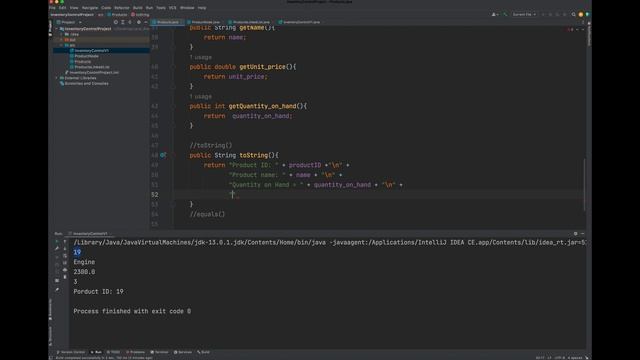This screenshot has height=360, width=640.
Task: Click the expand all icon in Project panel
Action: [x=122, y=22]
